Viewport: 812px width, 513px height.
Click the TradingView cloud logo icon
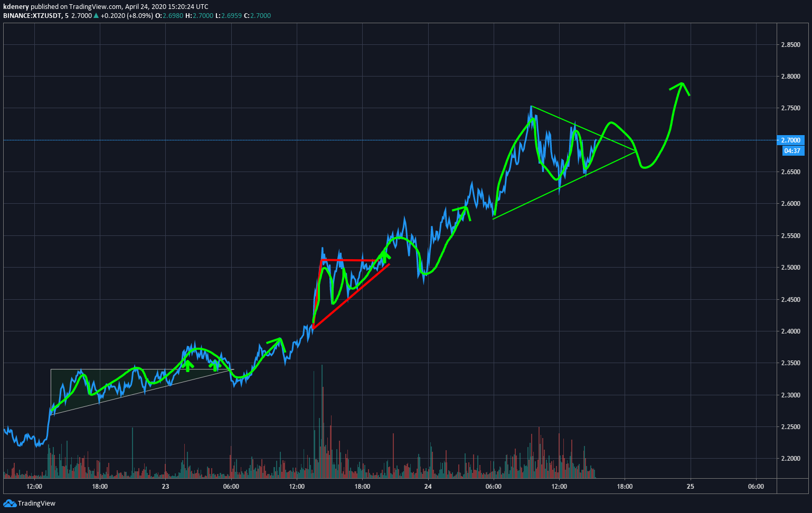(10, 503)
